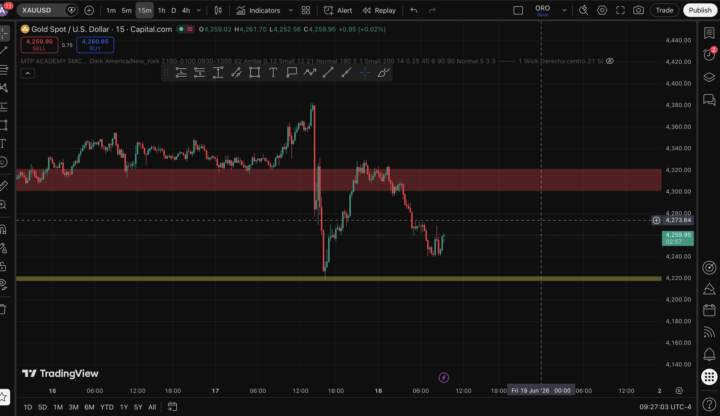Image resolution: width=720 pixels, height=416 pixels.
Task: Open the Calendar panel icon
Action: pyautogui.click(x=709, y=310)
